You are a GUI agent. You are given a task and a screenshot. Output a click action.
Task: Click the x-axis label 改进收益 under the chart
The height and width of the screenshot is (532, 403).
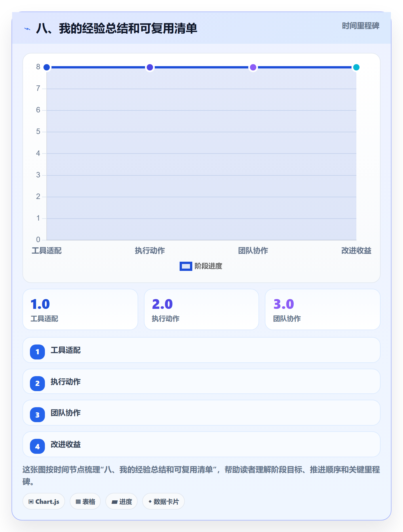click(356, 251)
